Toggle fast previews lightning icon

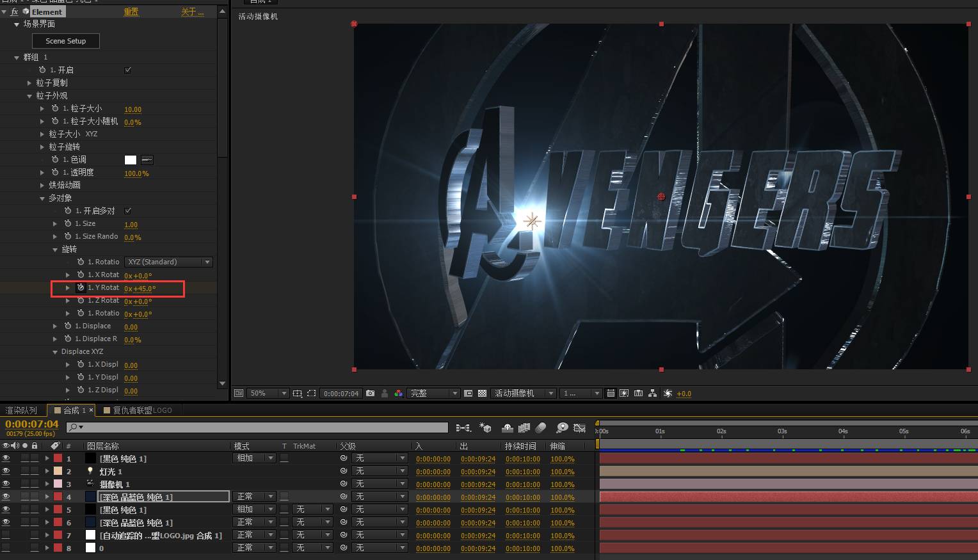point(624,393)
